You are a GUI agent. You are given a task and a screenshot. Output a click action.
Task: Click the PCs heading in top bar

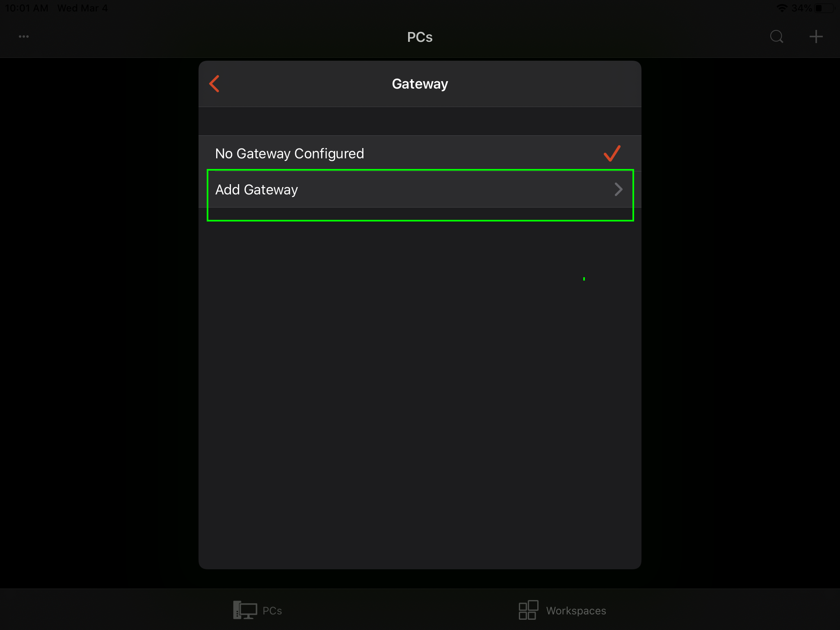click(420, 37)
